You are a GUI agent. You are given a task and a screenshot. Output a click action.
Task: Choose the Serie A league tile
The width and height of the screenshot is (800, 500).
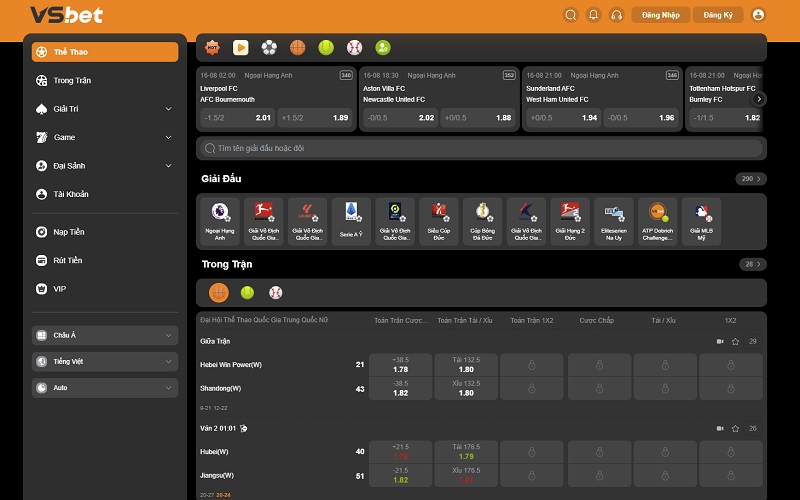pos(351,221)
